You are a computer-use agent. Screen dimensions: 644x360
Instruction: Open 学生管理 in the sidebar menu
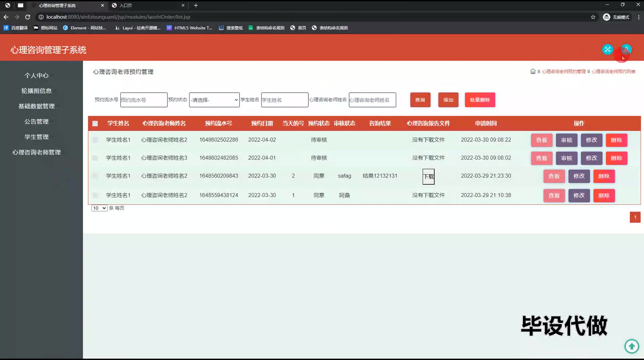pos(37,137)
